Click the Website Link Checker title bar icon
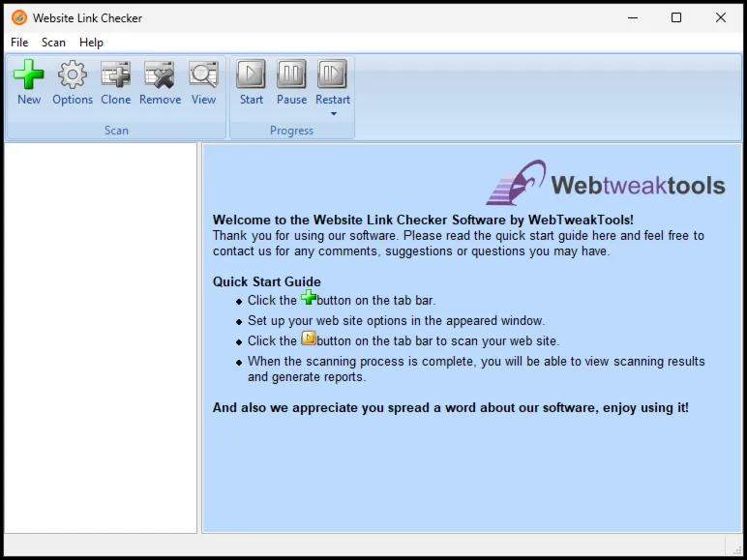Screen dimensions: 747x560 point(19,17)
